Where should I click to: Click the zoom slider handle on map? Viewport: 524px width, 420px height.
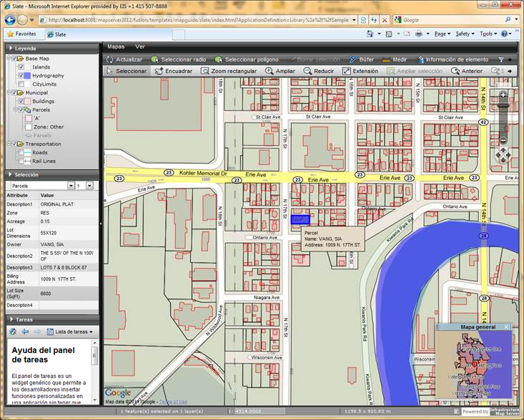pos(503,106)
